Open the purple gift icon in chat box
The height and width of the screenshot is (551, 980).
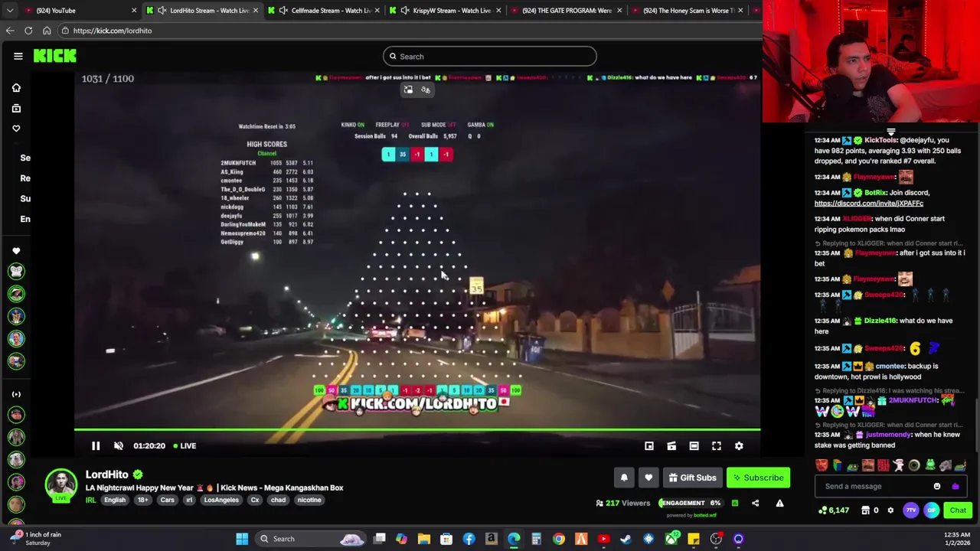tap(955, 486)
